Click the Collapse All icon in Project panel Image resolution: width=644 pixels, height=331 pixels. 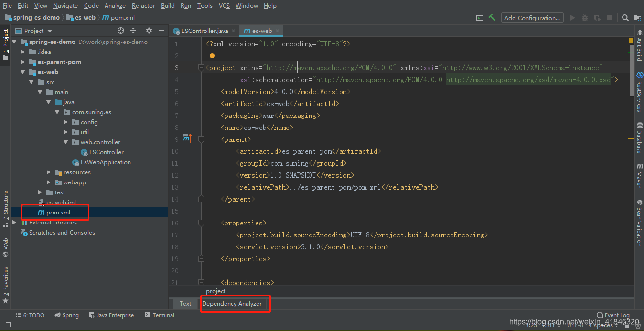[x=133, y=31]
